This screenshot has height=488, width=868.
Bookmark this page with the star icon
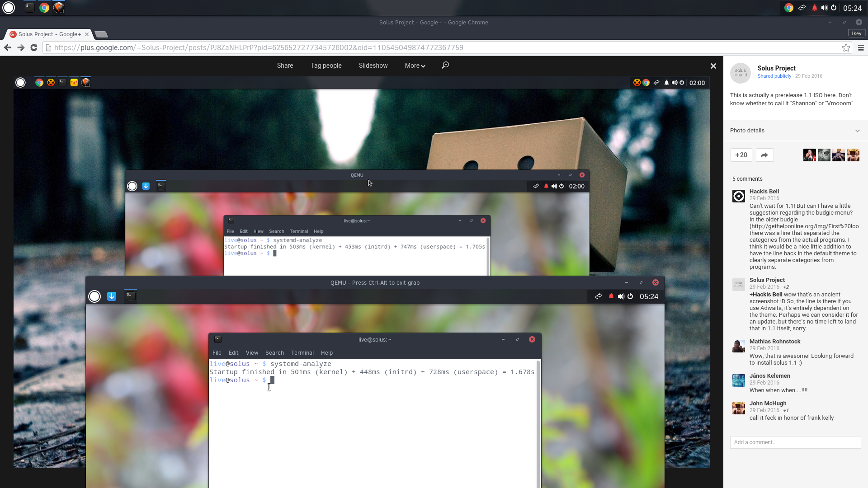846,47
